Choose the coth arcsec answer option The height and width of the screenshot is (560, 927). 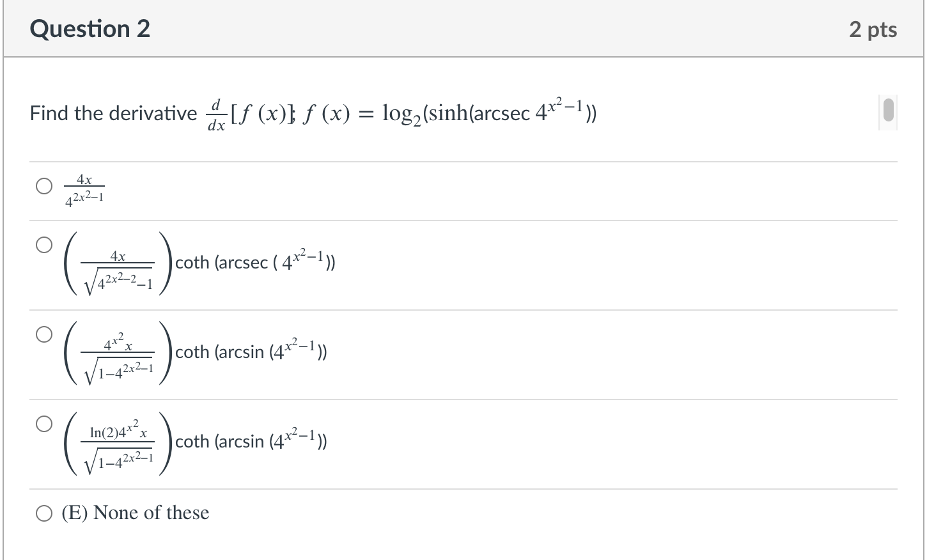pyautogui.click(x=44, y=244)
